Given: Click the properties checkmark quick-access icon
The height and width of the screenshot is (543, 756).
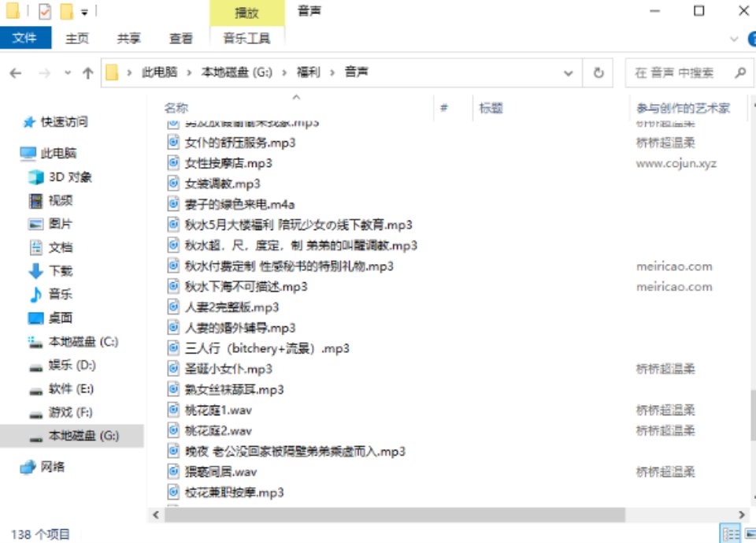Looking at the screenshot, I should 45,12.
